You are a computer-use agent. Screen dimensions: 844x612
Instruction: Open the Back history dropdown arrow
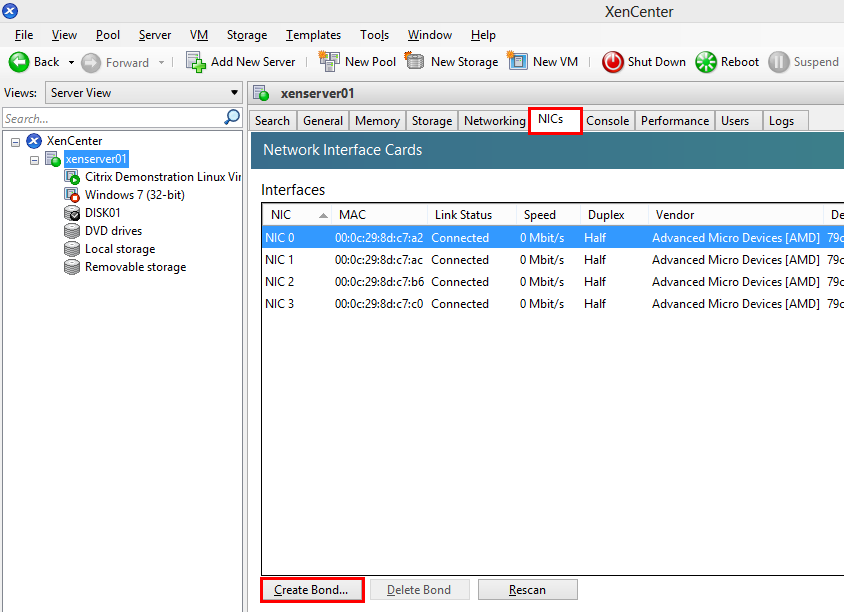[x=71, y=62]
